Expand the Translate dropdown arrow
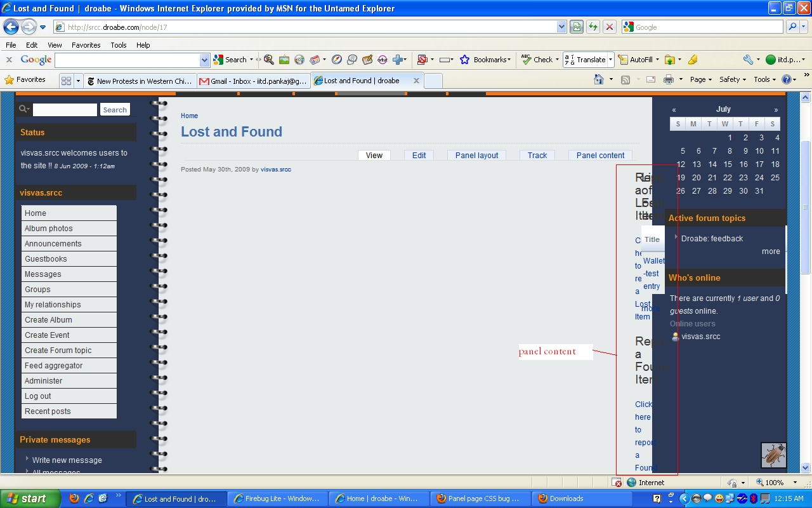Screen dimensions: 812x508 point(609,59)
